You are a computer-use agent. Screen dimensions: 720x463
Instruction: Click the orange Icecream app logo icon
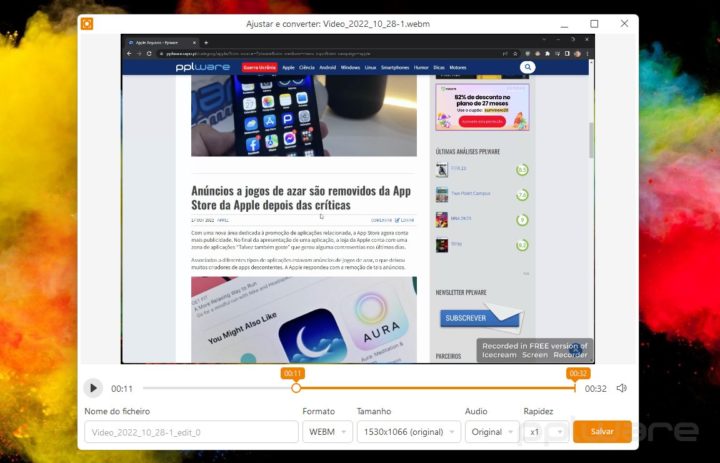point(87,24)
